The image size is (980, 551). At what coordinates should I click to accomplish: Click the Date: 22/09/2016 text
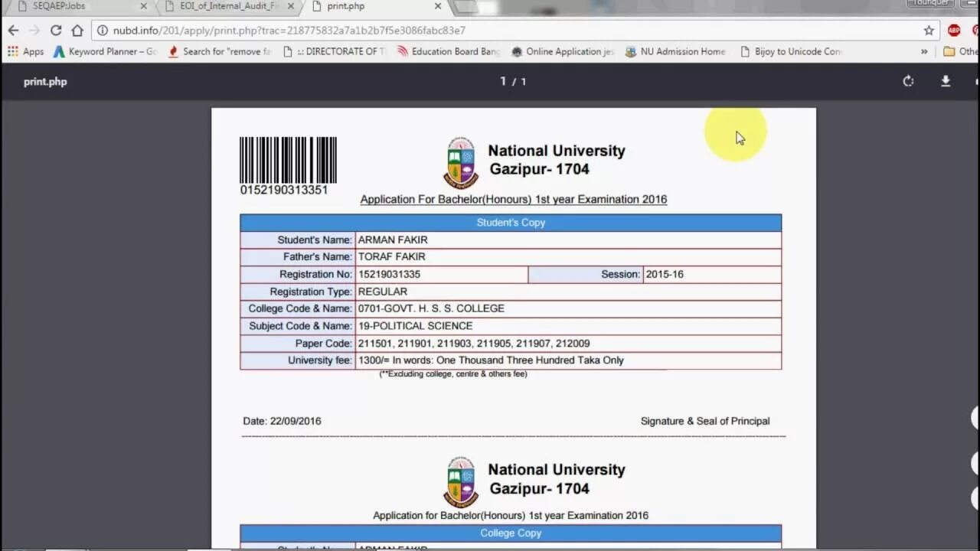click(282, 421)
